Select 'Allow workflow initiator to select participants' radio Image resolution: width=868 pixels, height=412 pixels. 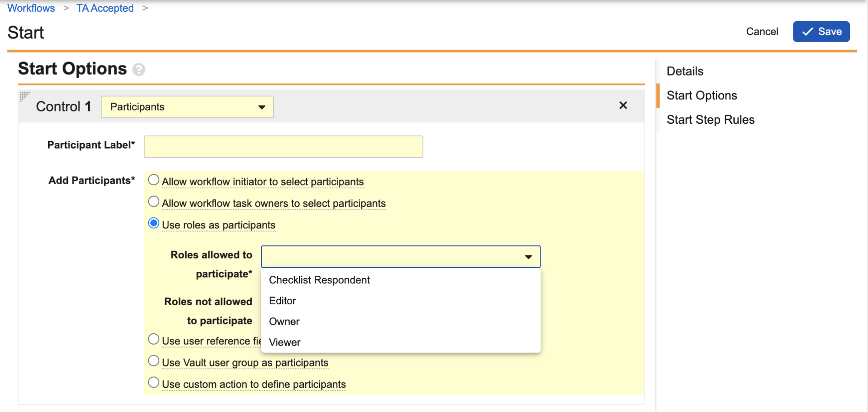pos(154,180)
